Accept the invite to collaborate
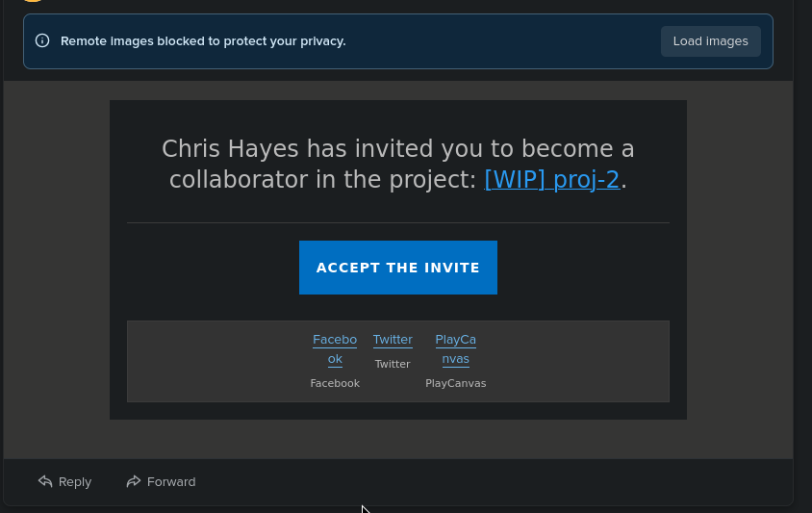The height and width of the screenshot is (513, 812). coord(398,268)
